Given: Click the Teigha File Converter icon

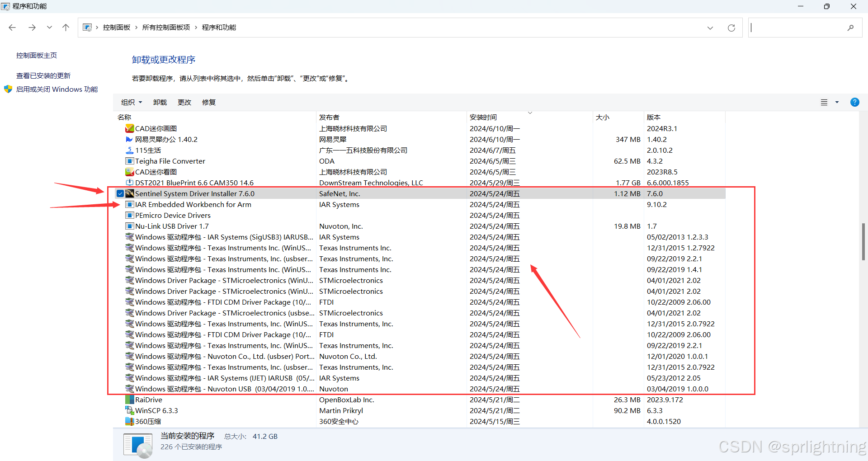Looking at the screenshot, I should point(129,161).
